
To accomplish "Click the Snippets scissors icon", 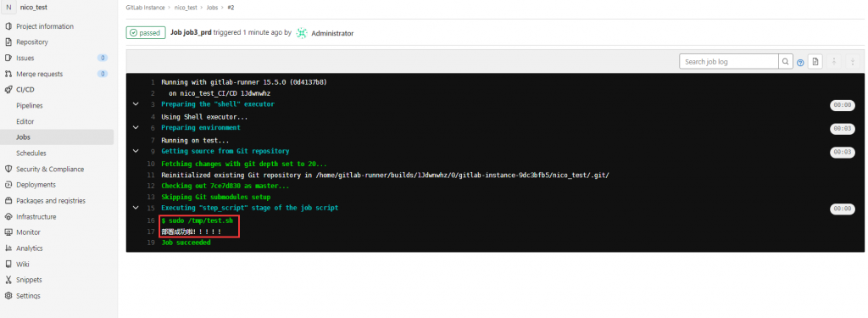I will click(x=8, y=280).
